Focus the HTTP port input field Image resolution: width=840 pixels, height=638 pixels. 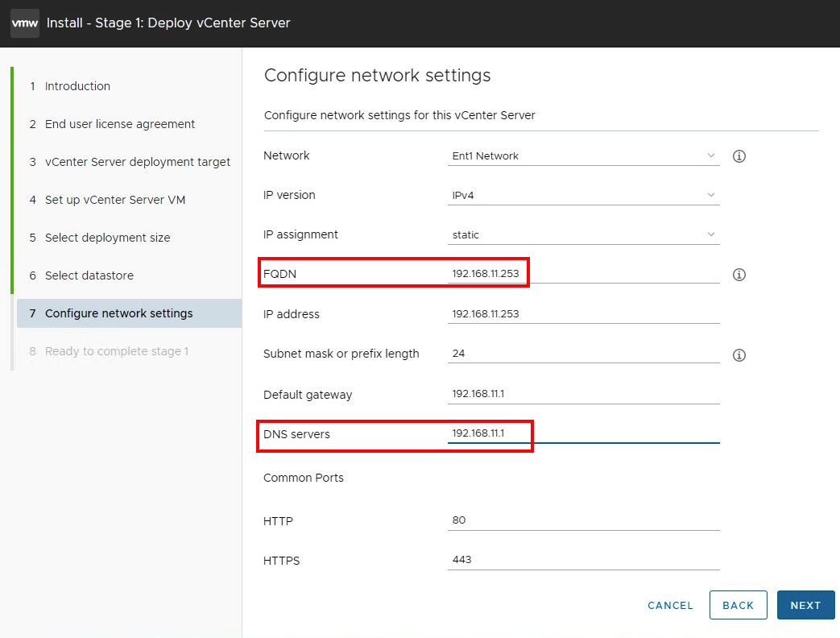point(583,520)
